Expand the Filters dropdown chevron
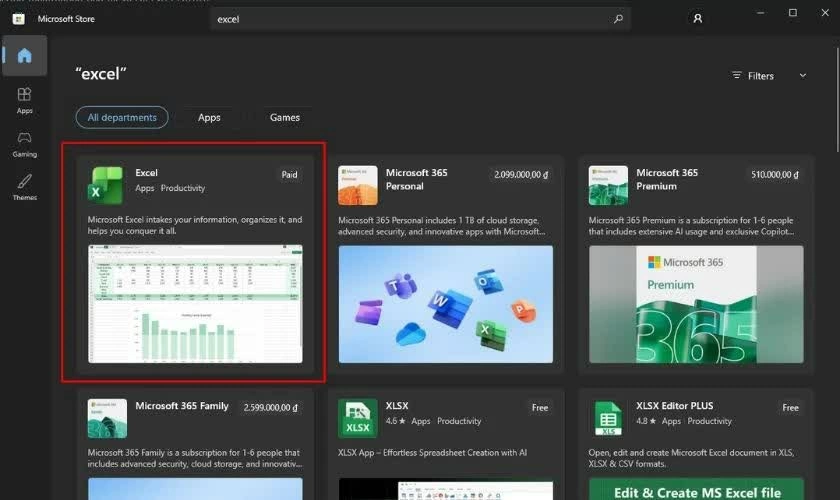 pos(802,76)
